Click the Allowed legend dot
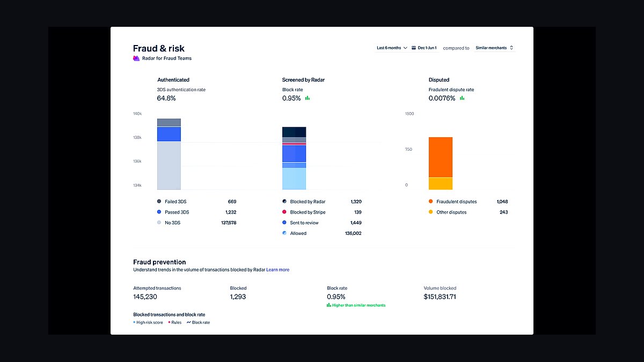 pyautogui.click(x=284, y=233)
